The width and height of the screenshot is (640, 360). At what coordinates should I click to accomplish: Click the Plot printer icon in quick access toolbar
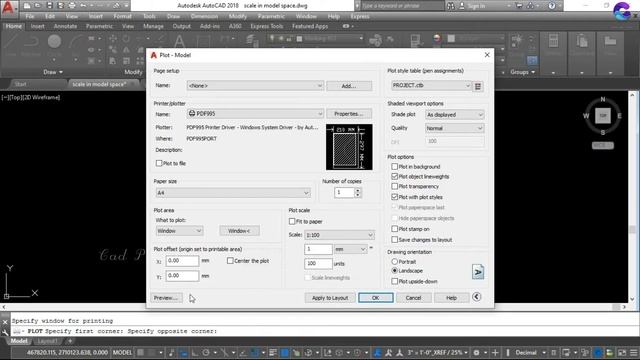tap(72, 6)
